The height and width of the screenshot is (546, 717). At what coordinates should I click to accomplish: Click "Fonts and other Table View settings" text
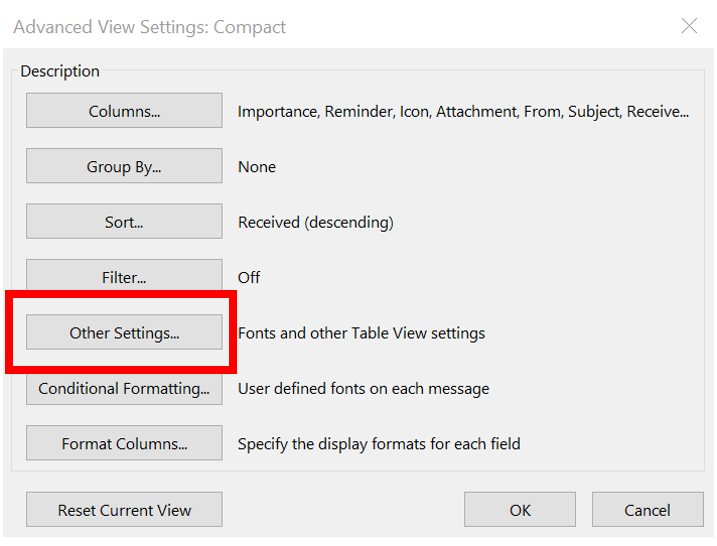(361, 333)
